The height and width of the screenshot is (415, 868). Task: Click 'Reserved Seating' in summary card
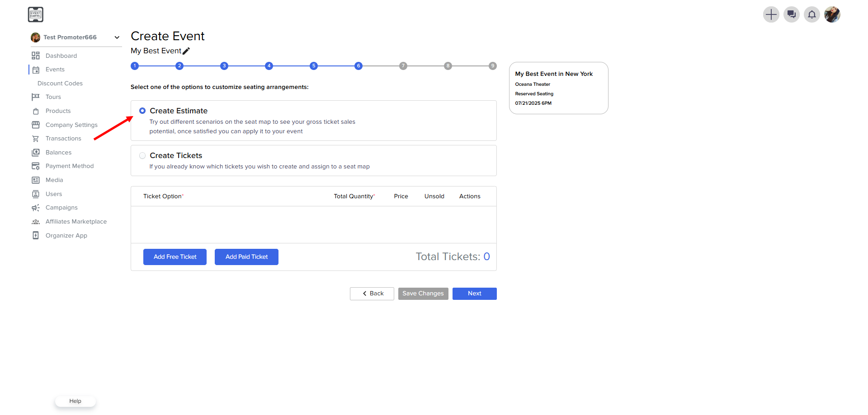[x=534, y=94]
